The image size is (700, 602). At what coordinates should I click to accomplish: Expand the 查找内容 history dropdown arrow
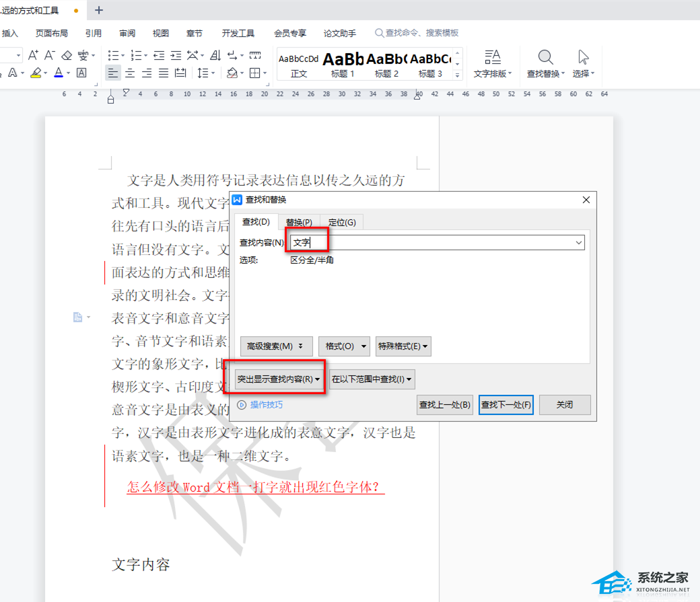coord(579,243)
